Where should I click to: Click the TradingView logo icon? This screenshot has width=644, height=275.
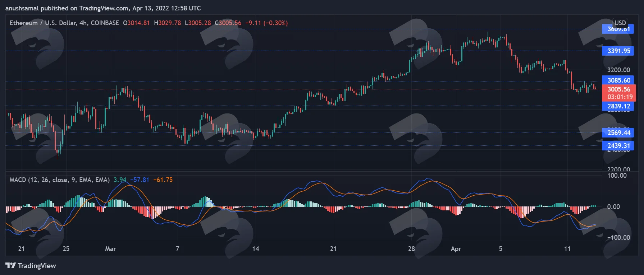(x=10, y=266)
